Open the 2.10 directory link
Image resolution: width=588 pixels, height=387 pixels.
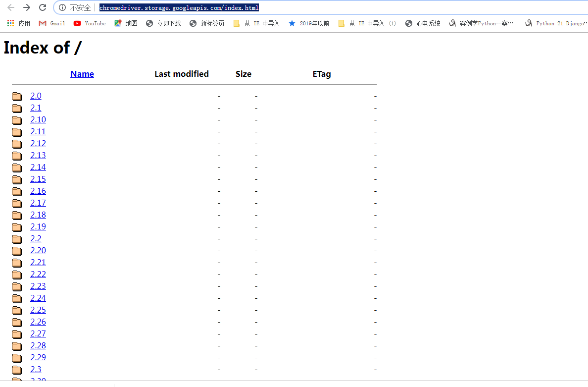tap(38, 120)
